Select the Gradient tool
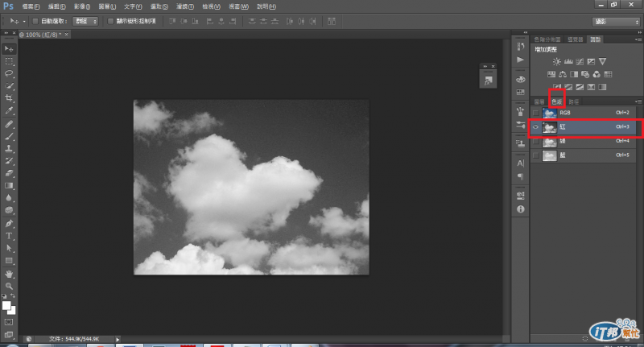 click(x=9, y=186)
